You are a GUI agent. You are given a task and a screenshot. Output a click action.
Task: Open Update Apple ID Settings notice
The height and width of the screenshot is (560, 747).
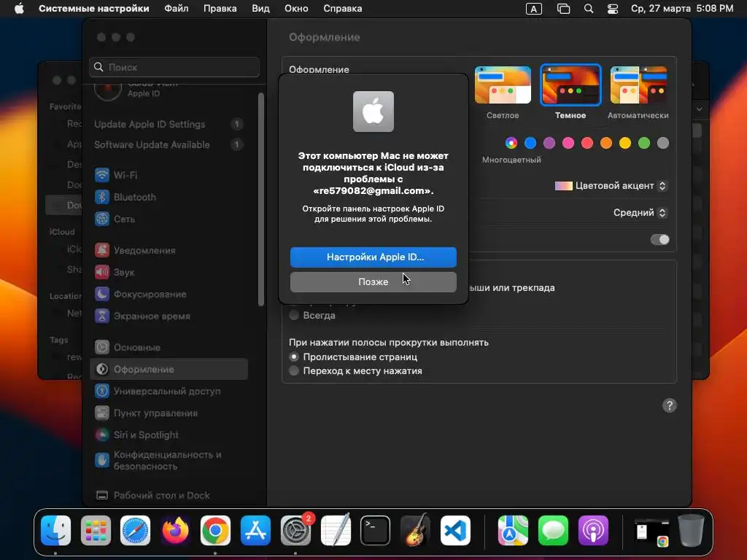(x=169, y=124)
